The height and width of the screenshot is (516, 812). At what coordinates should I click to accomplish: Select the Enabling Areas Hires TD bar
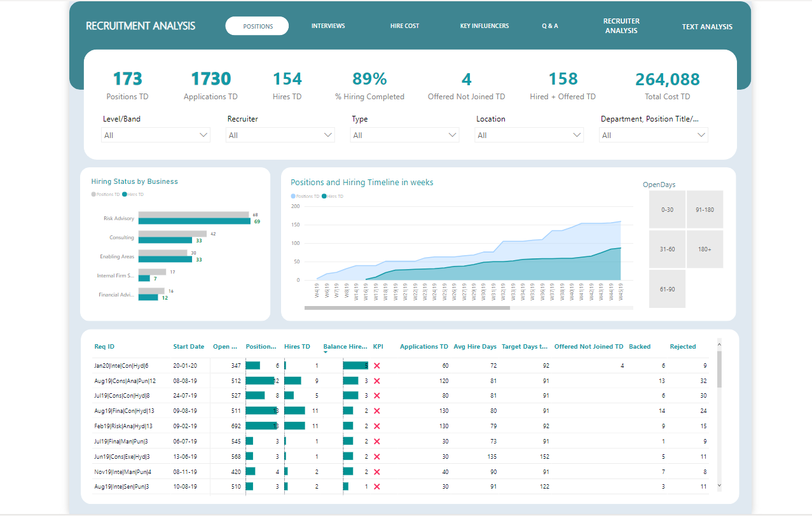coord(165,260)
